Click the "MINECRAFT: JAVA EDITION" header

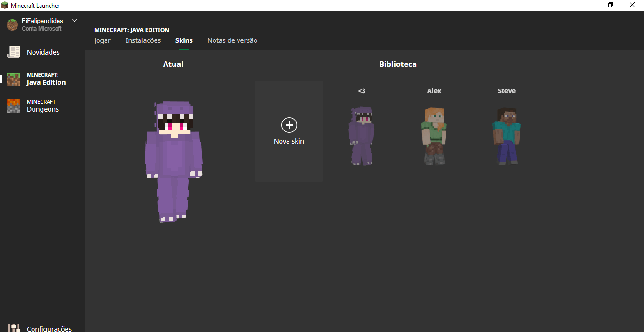tap(132, 30)
